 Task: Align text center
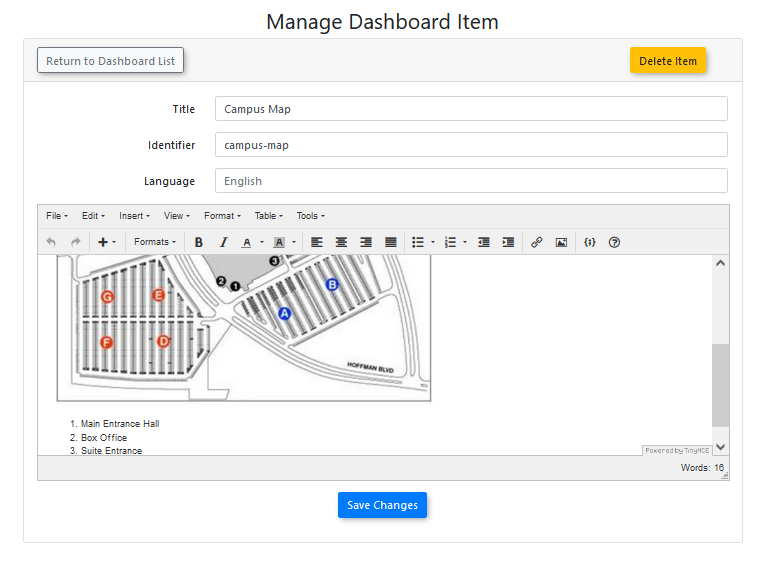[341, 242]
